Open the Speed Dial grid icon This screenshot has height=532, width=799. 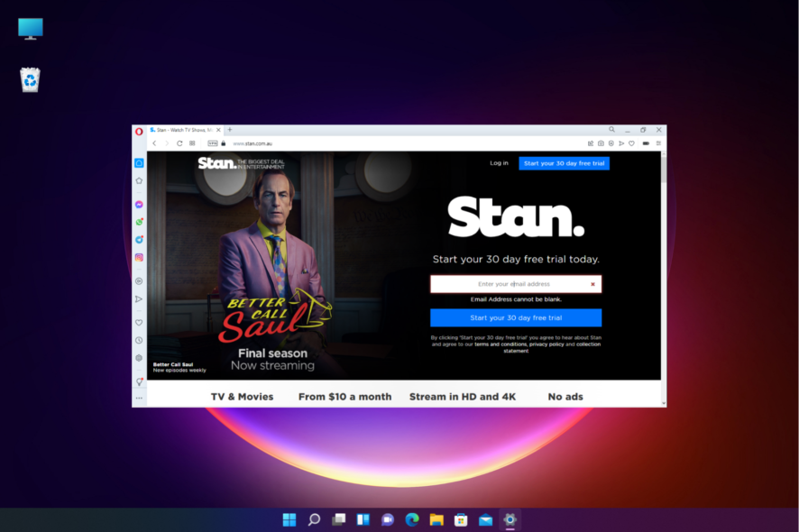coord(192,143)
